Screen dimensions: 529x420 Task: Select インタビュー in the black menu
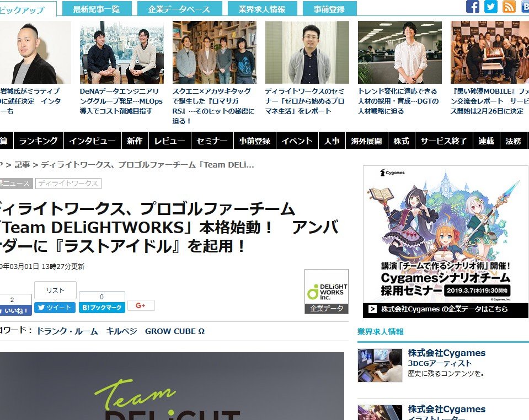(93, 141)
